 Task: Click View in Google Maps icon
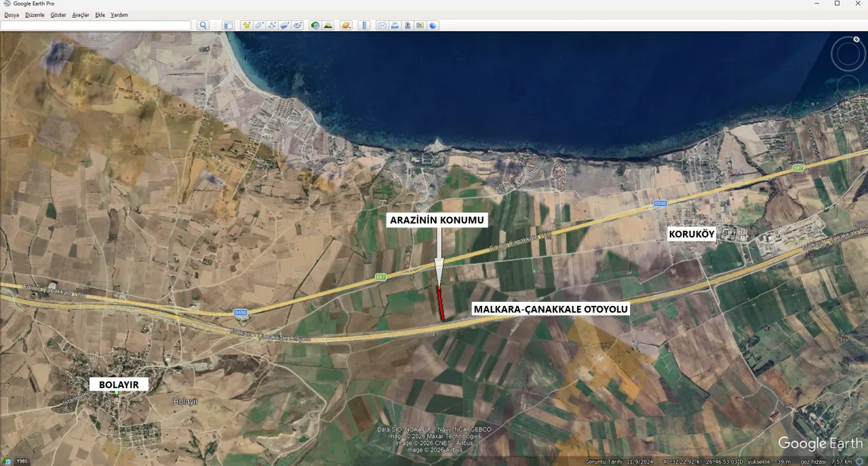point(420,25)
